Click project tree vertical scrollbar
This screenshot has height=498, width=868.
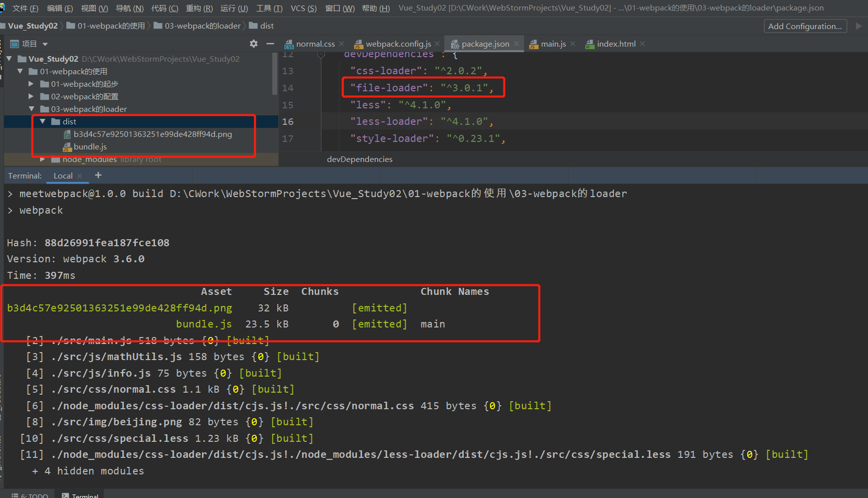pyautogui.click(x=275, y=74)
